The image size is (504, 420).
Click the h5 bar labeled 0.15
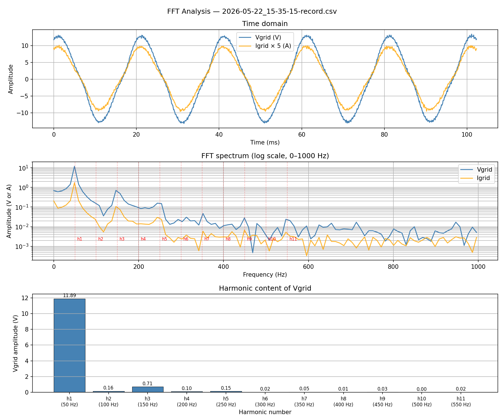click(x=226, y=392)
